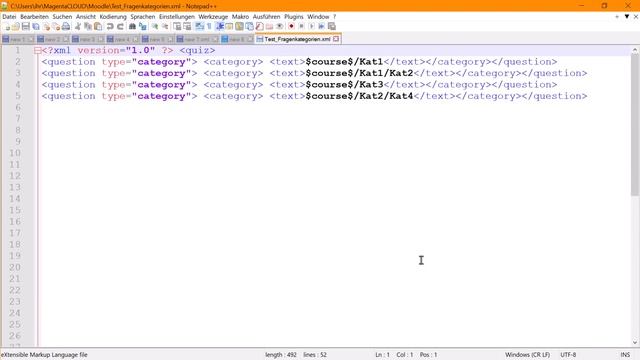640x360 pixels.
Task: Open Replace dialog toolbar icon
Action: tap(142, 27)
